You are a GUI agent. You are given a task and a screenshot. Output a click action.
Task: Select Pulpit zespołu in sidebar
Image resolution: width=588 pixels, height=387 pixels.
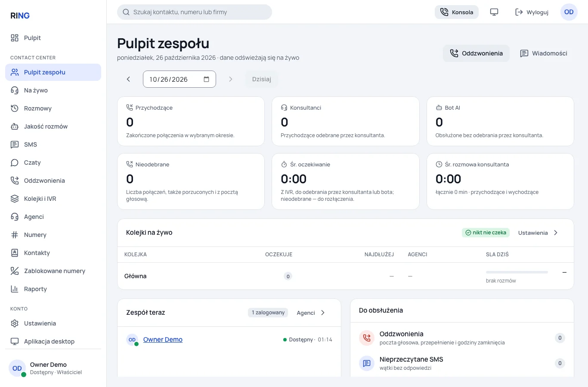(x=53, y=72)
